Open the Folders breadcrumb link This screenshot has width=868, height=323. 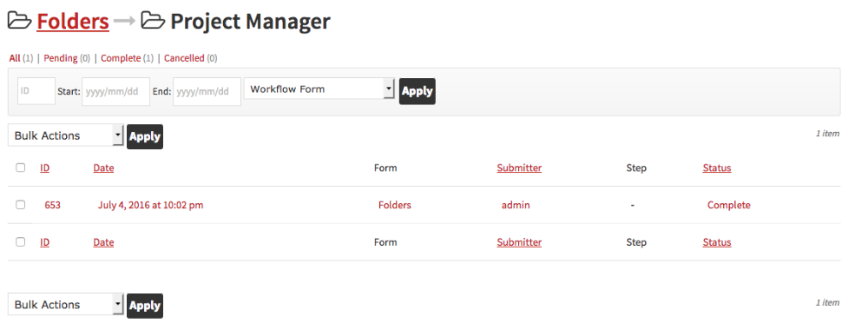73,21
